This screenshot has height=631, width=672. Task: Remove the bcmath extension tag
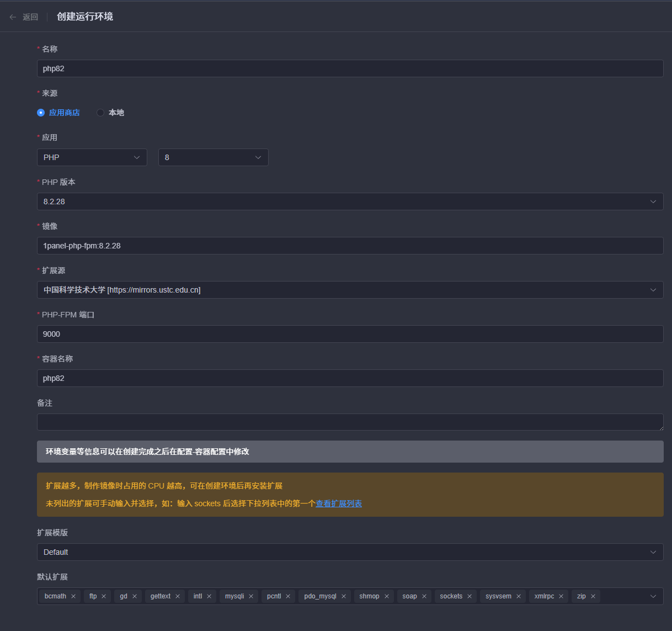click(73, 596)
